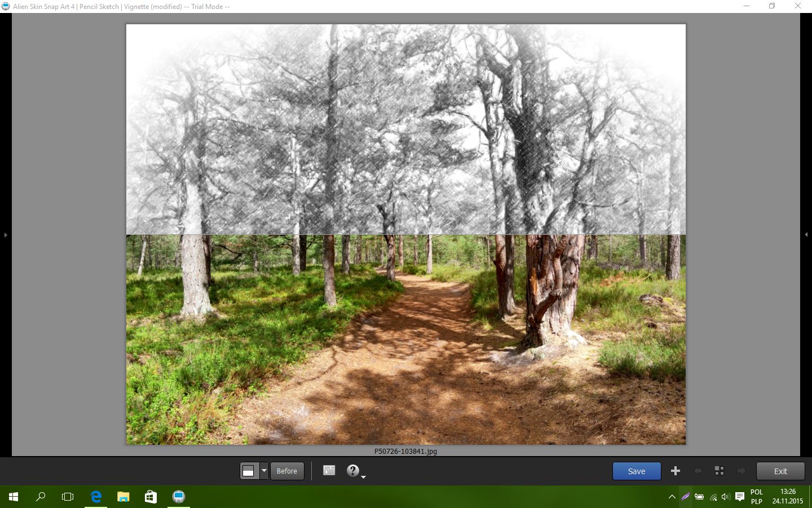Expand the right side panel arrow
The width and height of the screenshot is (812, 508).
coord(806,234)
